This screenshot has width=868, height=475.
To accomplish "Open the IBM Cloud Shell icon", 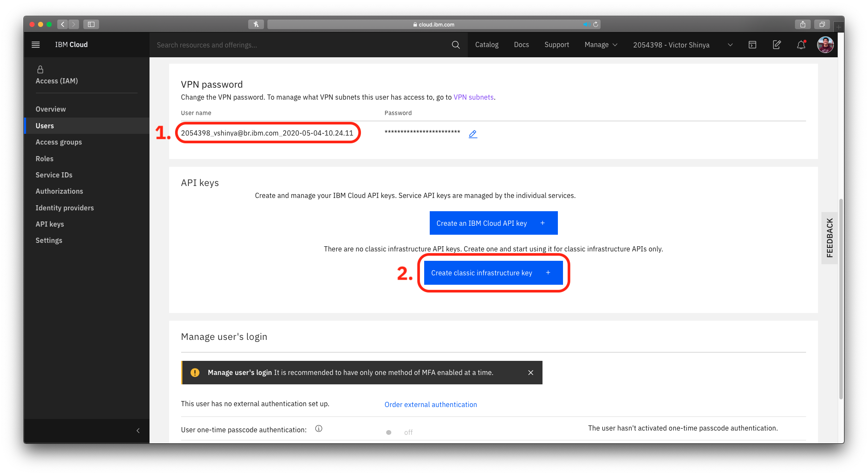I will point(752,45).
